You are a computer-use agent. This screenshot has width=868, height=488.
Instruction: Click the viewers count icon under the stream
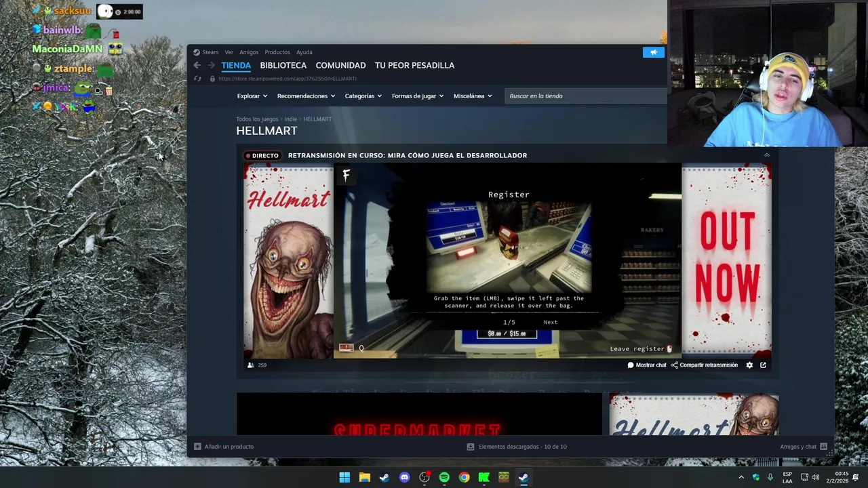pos(251,365)
